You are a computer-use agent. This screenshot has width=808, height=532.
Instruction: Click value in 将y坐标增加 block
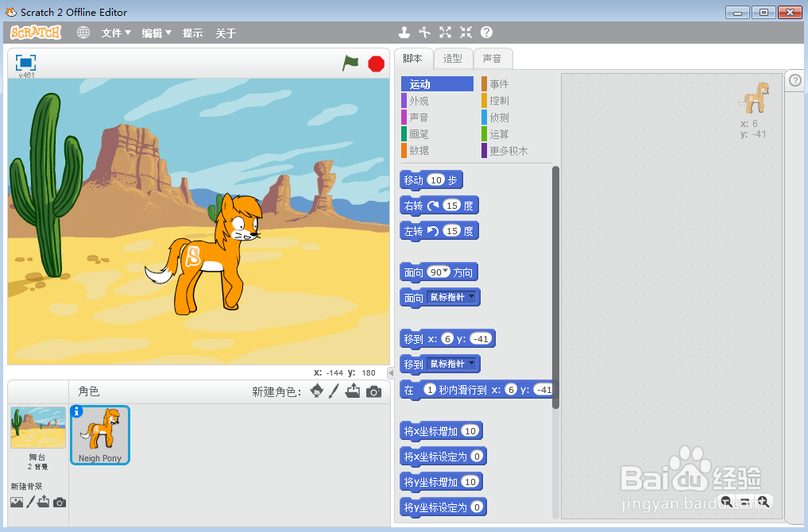click(x=470, y=481)
